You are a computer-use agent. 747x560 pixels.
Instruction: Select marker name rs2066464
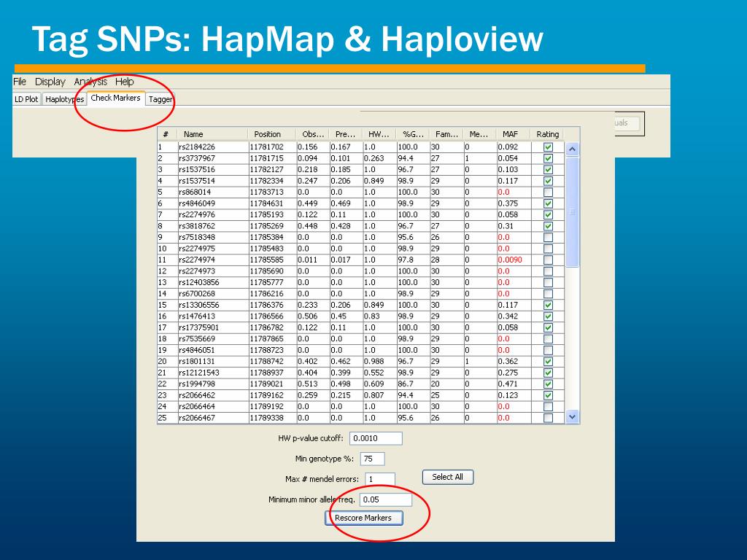197,407
